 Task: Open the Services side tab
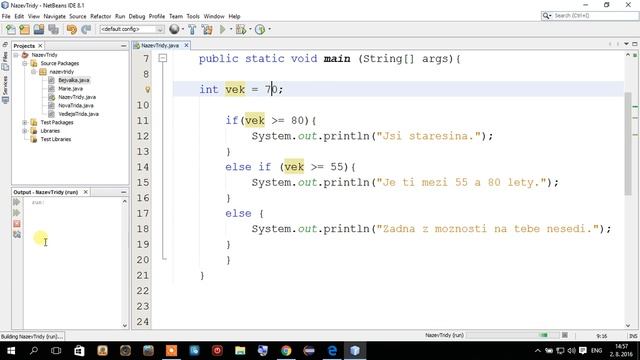(5, 89)
